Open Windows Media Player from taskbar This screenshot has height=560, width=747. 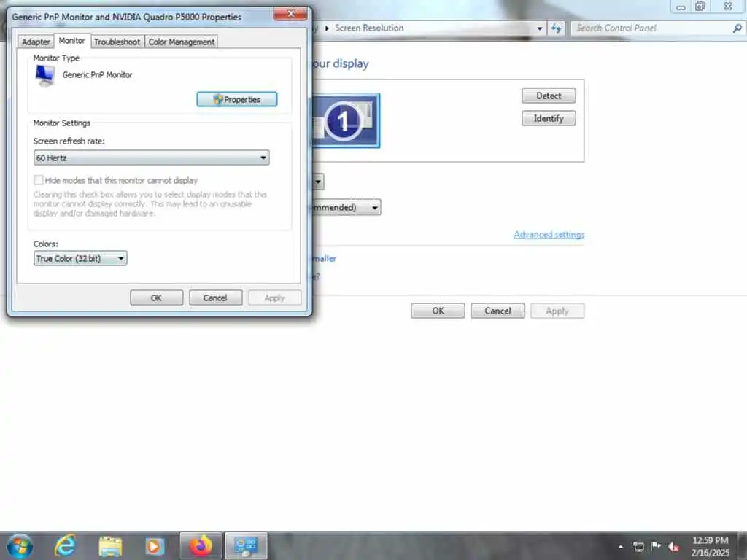click(155, 546)
